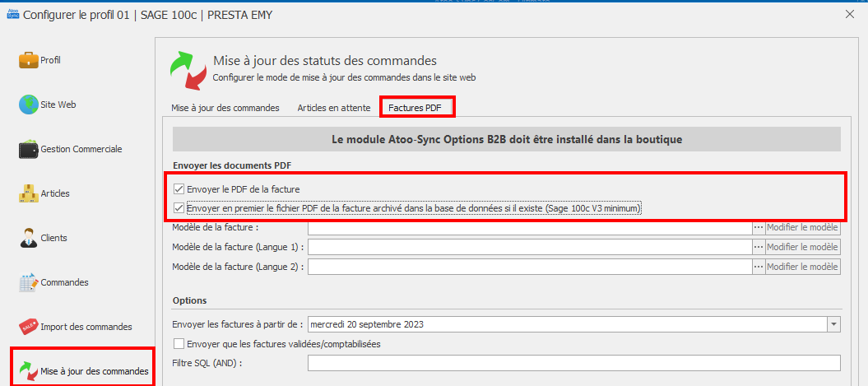868x386 pixels.
Task: Open the Profil briefcase icon
Action: click(28, 60)
